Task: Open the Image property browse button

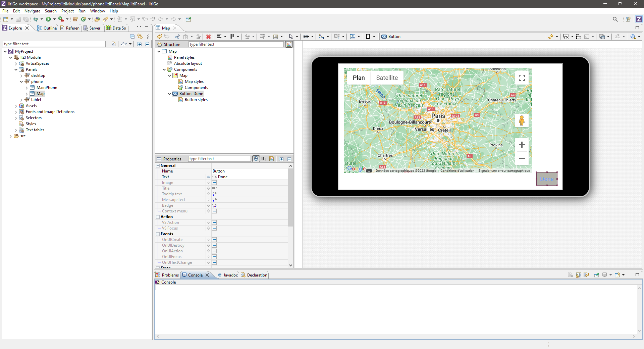Action: point(214,183)
